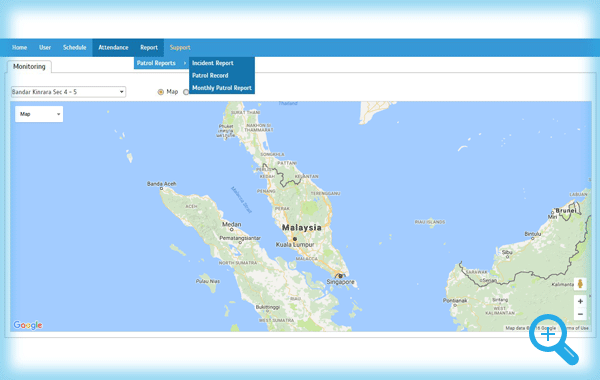Open the Bandar Kinrara Sec 4-5 dropdown
Image resolution: width=600 pixels, height=380 pixels.
point(68,92)
